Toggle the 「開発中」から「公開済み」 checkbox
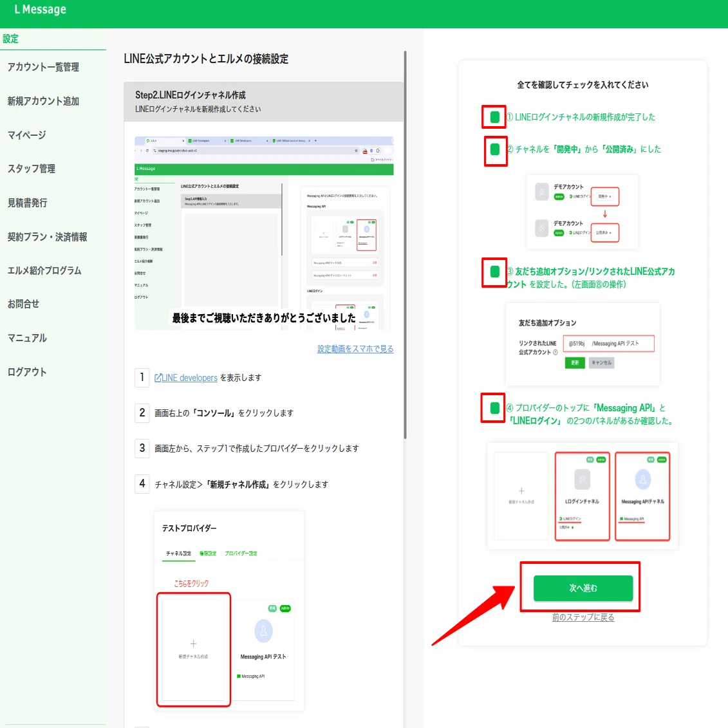The image size is (728, 728). [494, 149]
